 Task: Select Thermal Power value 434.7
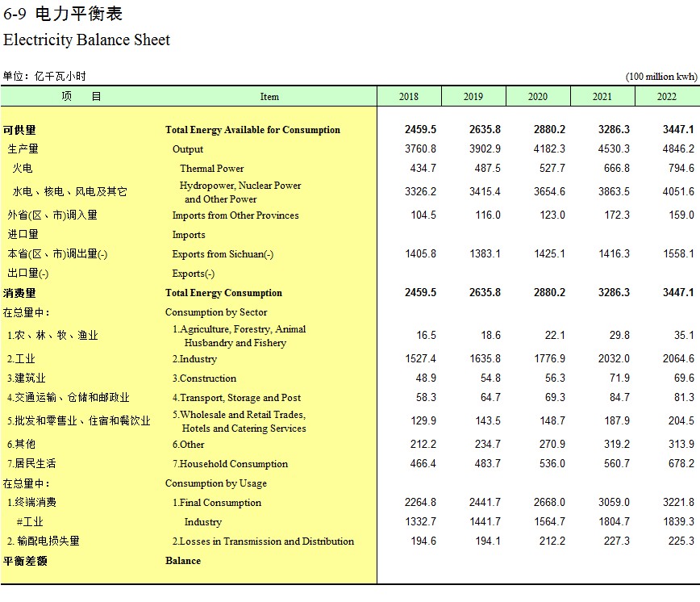click(x=423, y=168)
